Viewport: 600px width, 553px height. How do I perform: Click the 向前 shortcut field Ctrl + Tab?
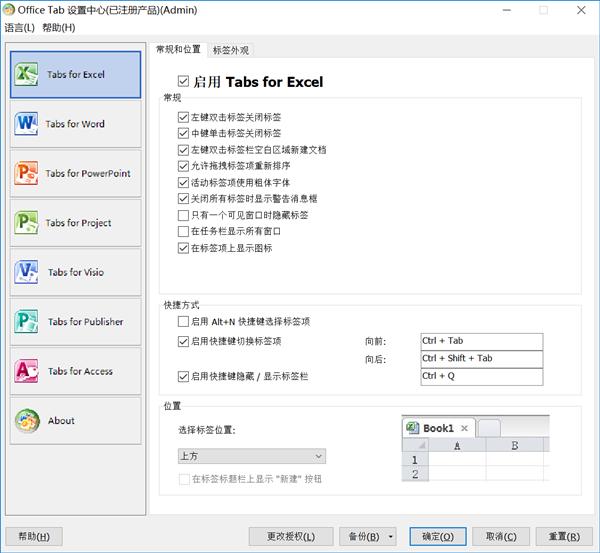click(x=482, y=341)
